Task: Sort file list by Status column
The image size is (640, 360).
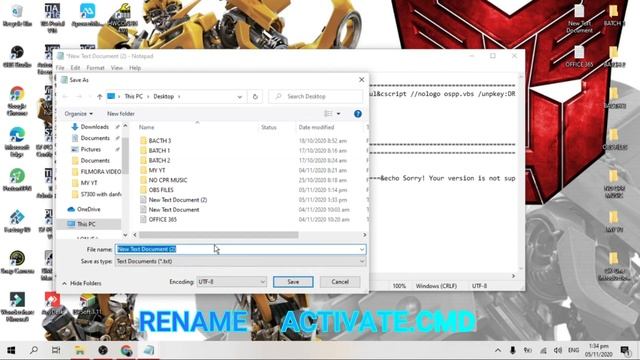Action: (x=269, y=127)
